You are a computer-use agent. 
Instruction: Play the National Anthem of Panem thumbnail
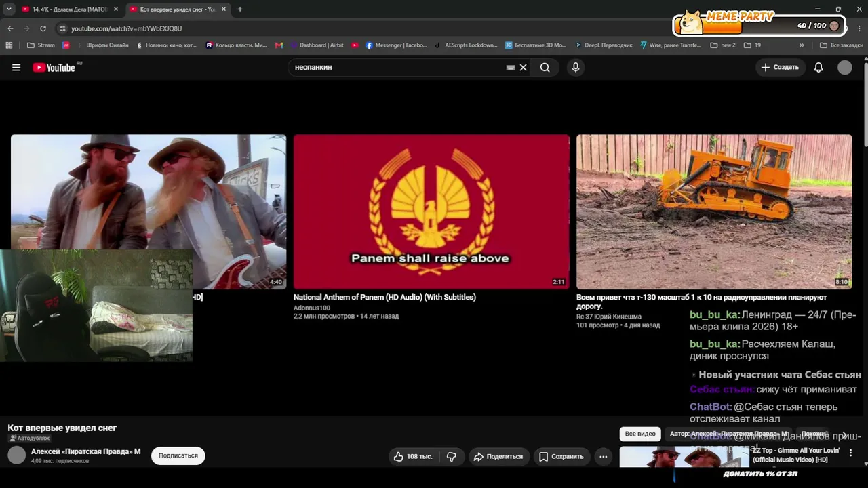431,211
